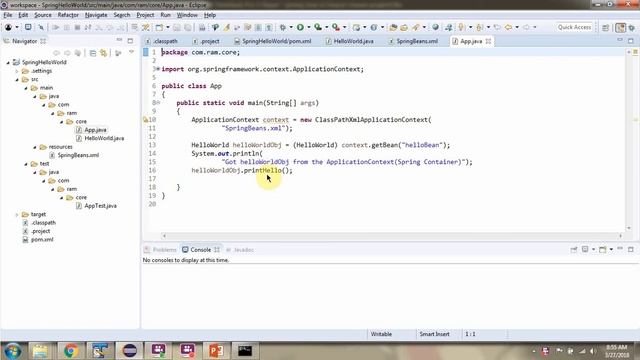Open the Run button dropdown arrow
The width and height of the screenshot is (640, 360).
309,27
